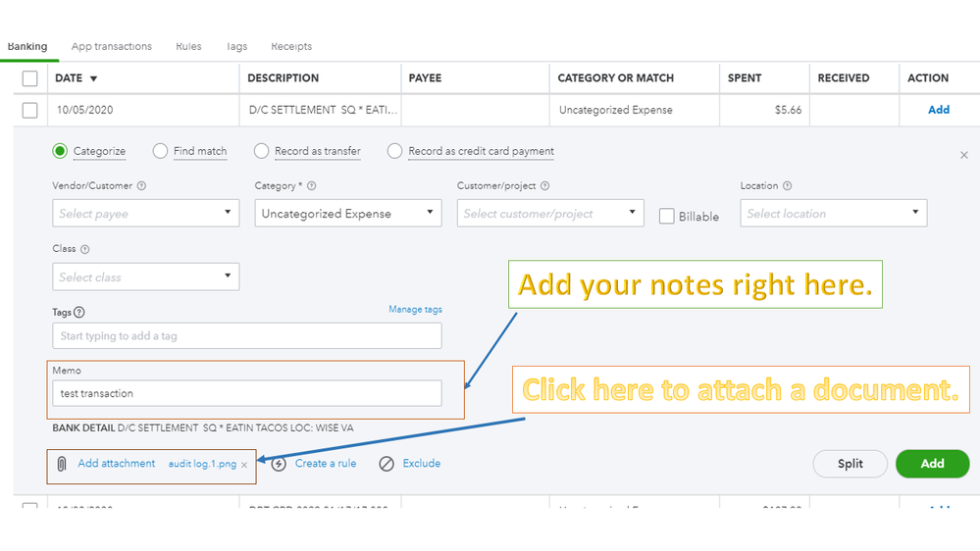Image resolution: width=980 pixels, height=551 pixels.
Task: Click in the Memo text field
Action: pyautogui.click(x=246, y=393)
